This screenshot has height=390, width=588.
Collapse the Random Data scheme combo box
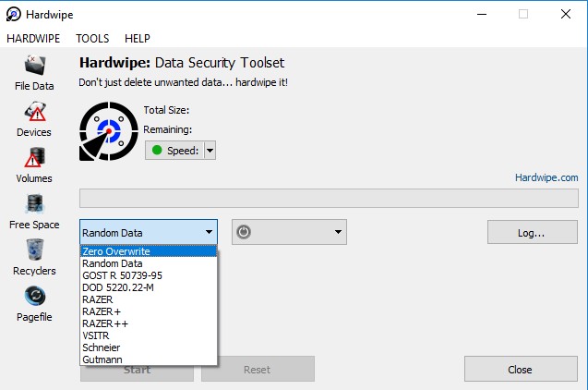[x=149, y=232]
